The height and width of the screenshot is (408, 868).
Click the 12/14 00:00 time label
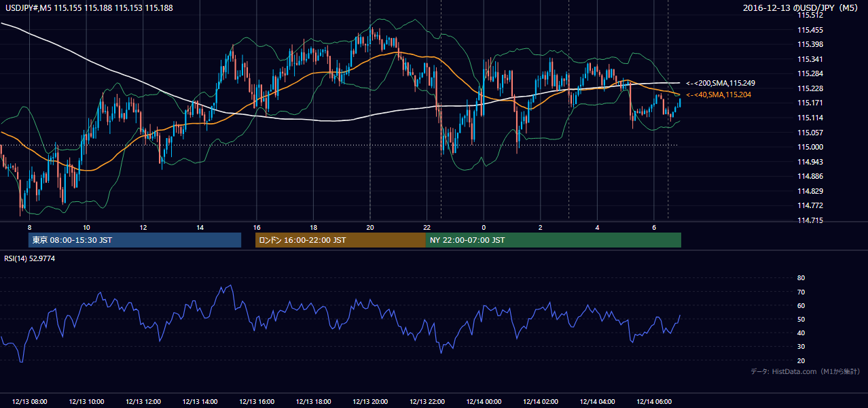[x=484, y=402]
